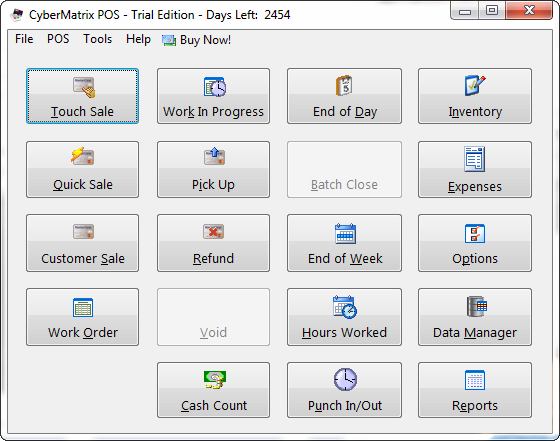
Task: Start a Customer Sale
Action: click(82, 243)
